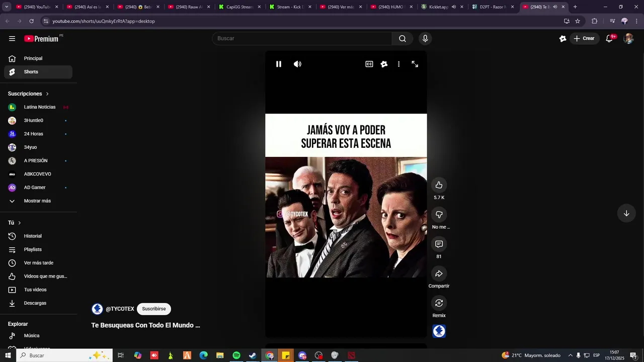This screenshot has width=644, height=362.
Task: Switch to Stream - Kick browser tab
Action: click(x=290, y=7)
